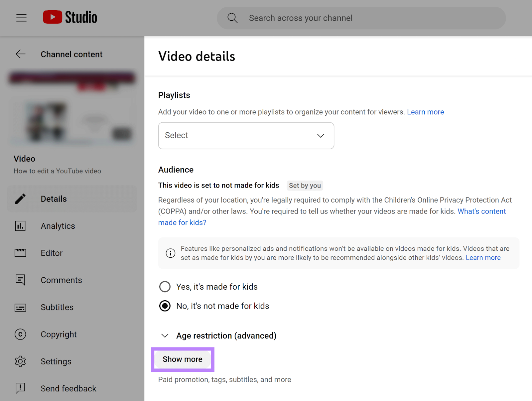Open Comments via its sidebar icon
The width and height of the screenshot is (532, 401).
20,280
